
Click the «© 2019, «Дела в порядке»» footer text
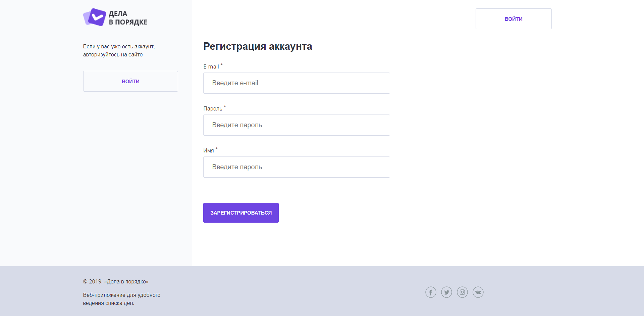(116, 281)
